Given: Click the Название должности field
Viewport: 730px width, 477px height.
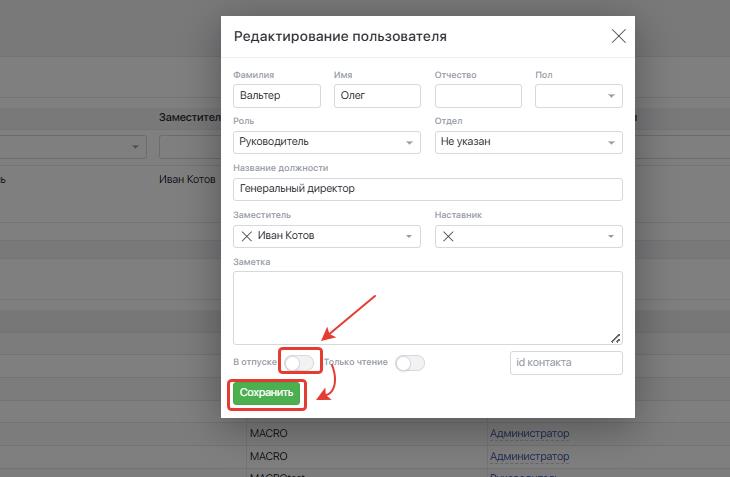Looking at the screenshot, I should tap(427, 189).
